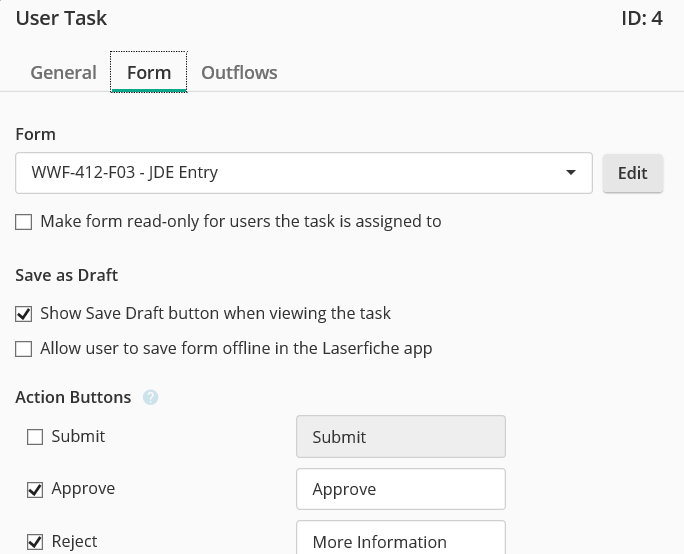Click the User Task panel title
Screen dimensions: 684x554
61,18
